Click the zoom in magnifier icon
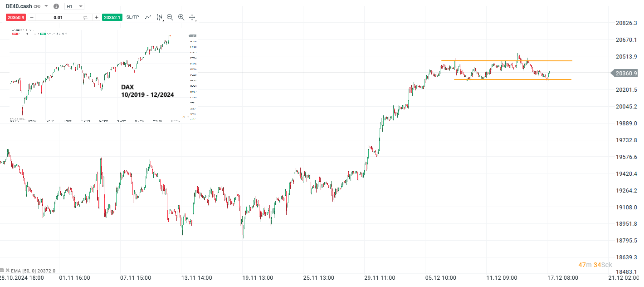644x287 pixels. click(181, 17)
